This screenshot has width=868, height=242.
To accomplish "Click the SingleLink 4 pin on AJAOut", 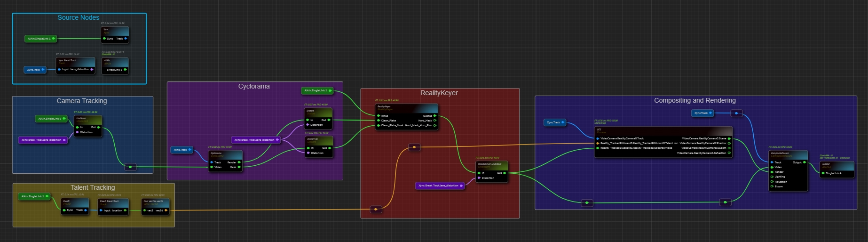I will [x=823, y=173].
